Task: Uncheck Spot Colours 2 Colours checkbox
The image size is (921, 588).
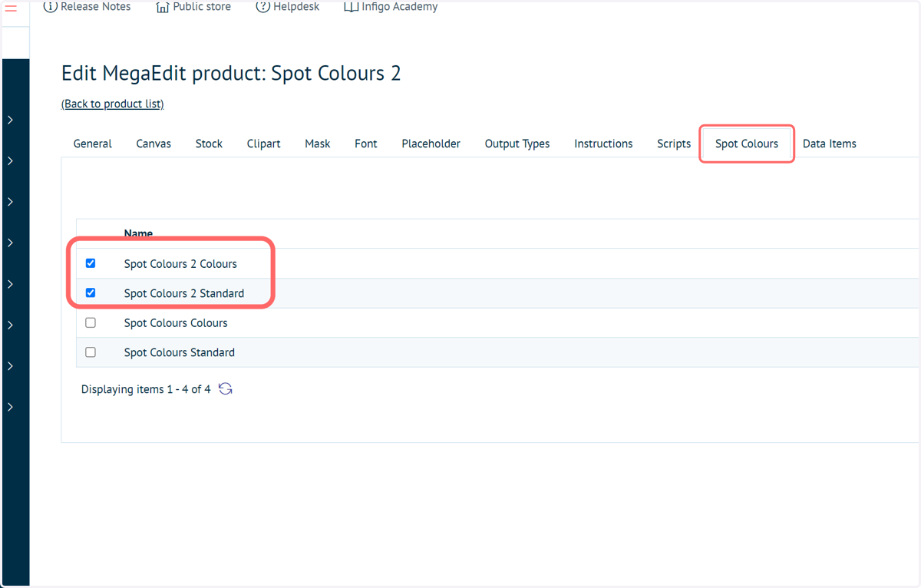Action: point(91,263)
